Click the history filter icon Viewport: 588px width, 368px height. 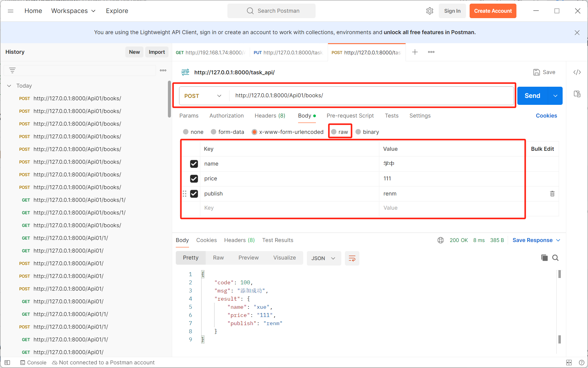pos(12,70)
